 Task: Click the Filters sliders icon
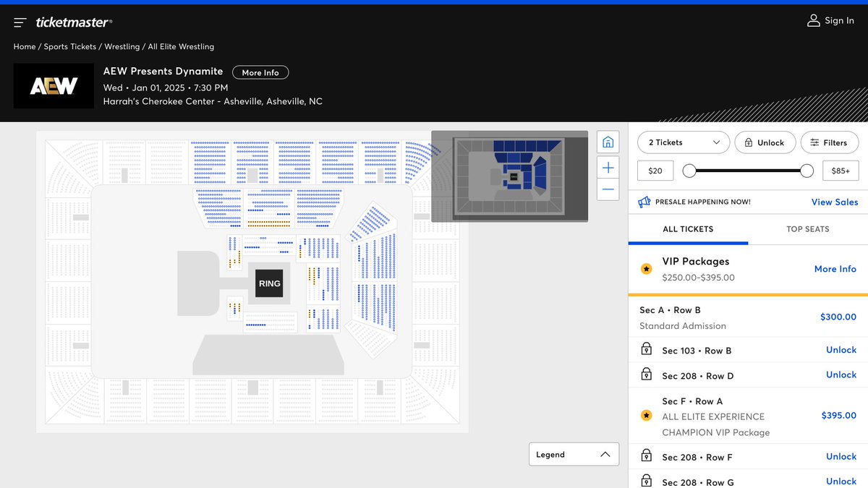tap(814, 142)
